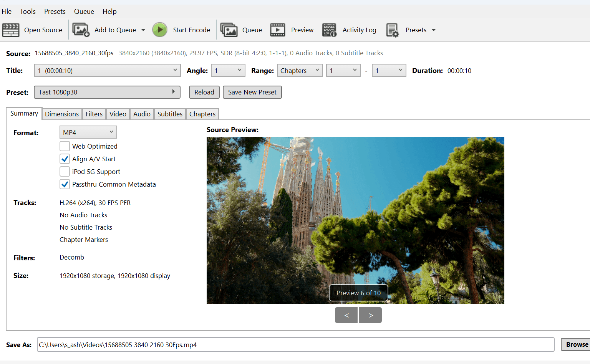590x364 pixels.
Task: Click the Open Source film clapper icon
Action: (x=10, y=30)
